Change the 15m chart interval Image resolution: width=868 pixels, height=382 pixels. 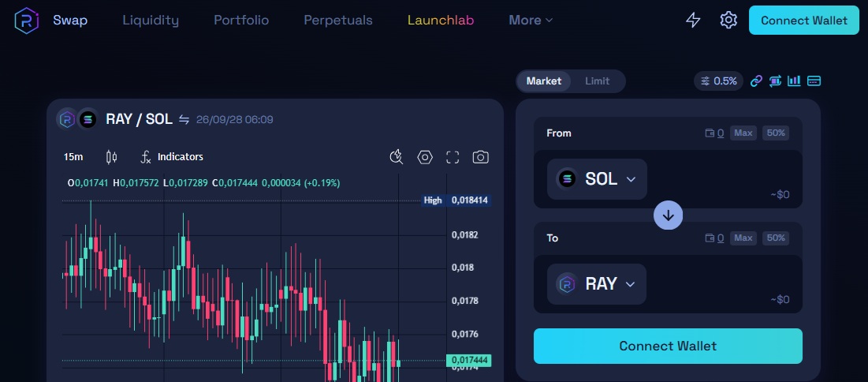(73, 157)
